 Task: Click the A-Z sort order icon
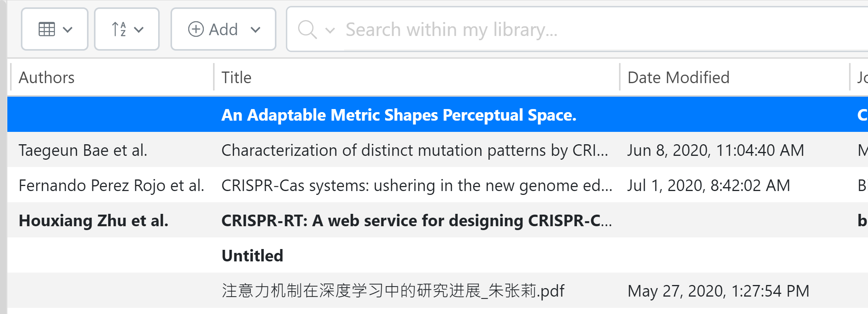click(119, 29)
